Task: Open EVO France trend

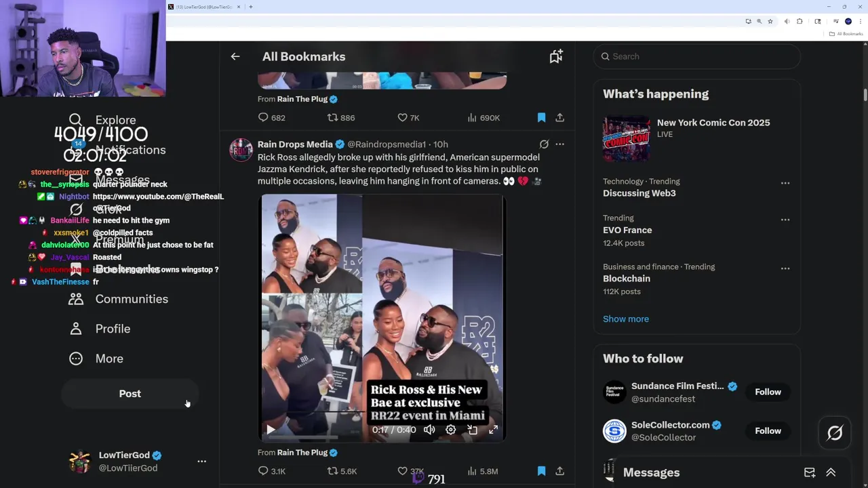Action: click(627, 230)
